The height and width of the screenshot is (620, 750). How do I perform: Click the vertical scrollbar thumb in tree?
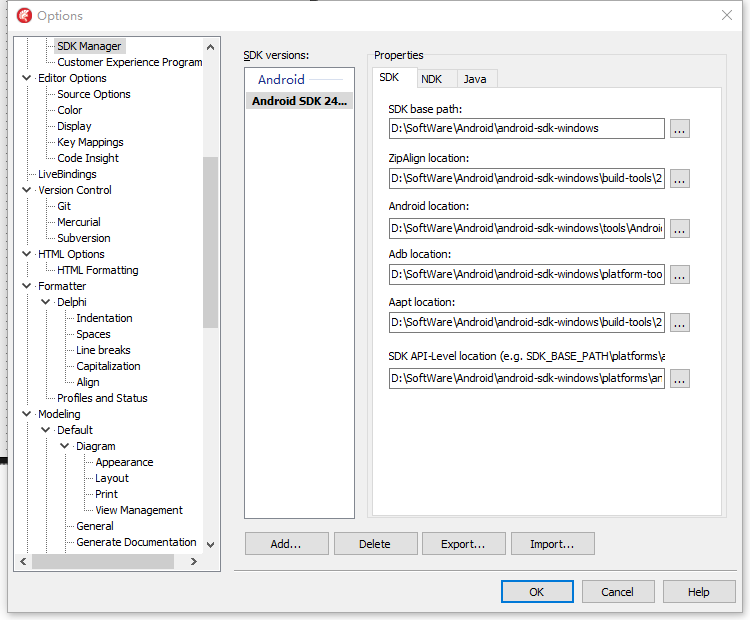210,242
